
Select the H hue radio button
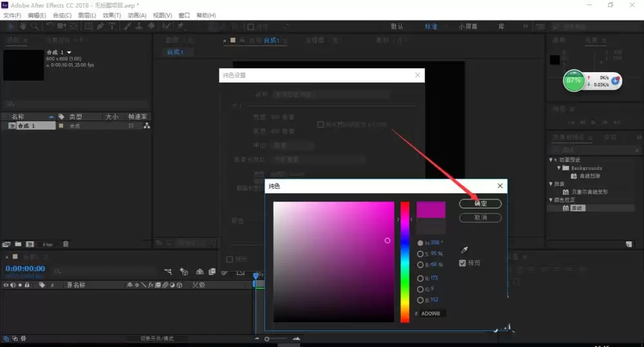coord(420,243)
